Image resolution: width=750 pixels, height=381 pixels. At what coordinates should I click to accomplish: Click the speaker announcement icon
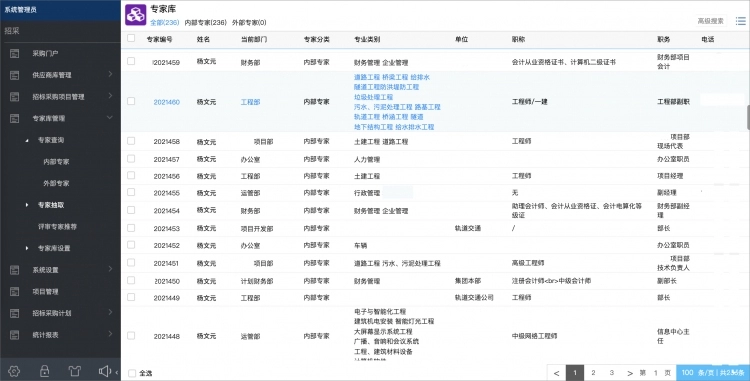[x=105, y=371]
